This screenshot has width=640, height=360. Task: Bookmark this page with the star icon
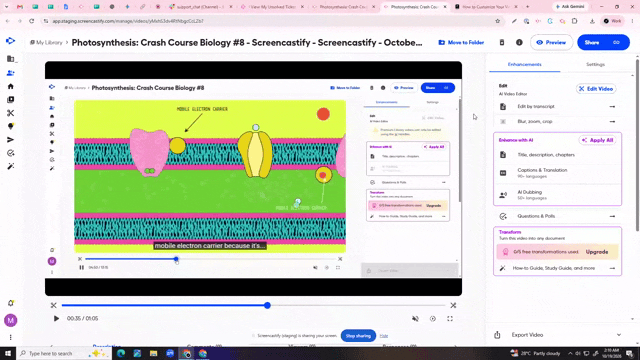coord(498,21)
